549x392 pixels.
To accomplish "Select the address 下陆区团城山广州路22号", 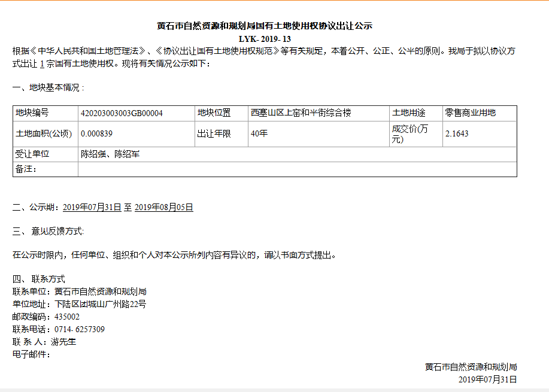I will coord(100,304).
